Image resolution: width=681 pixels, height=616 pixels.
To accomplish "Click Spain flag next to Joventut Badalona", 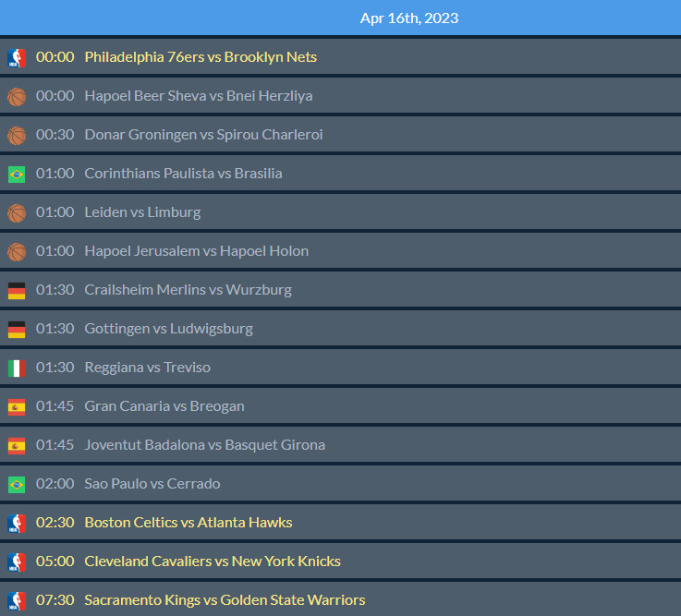I will click(x=17, y=446).
